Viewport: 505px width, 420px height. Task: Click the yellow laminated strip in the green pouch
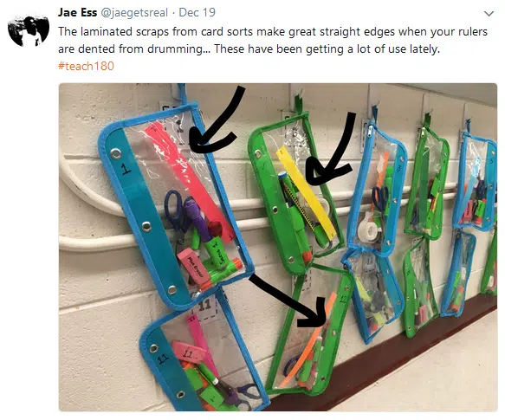click(x=306, y=192)
